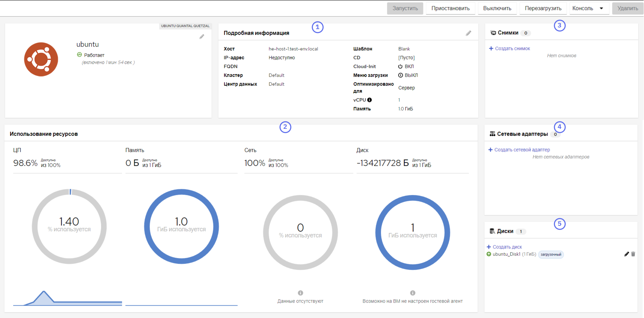Toggle the Cloud-Init ВКЛ power indicator
Screen dimensions: 644x318
(400, 66)
